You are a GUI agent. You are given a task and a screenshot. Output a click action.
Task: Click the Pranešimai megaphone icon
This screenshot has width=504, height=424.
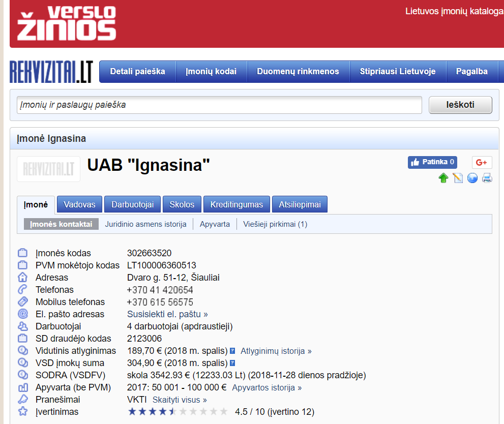[22, 399]
